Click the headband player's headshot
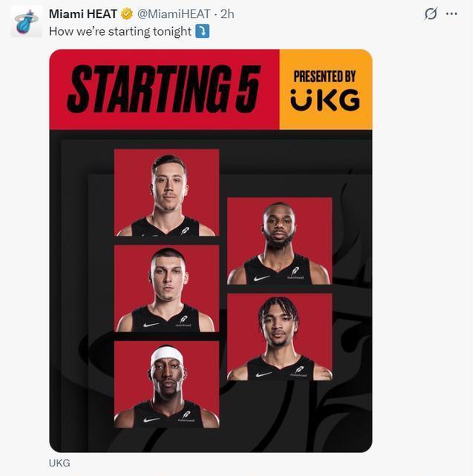 [x=166, y=385]
